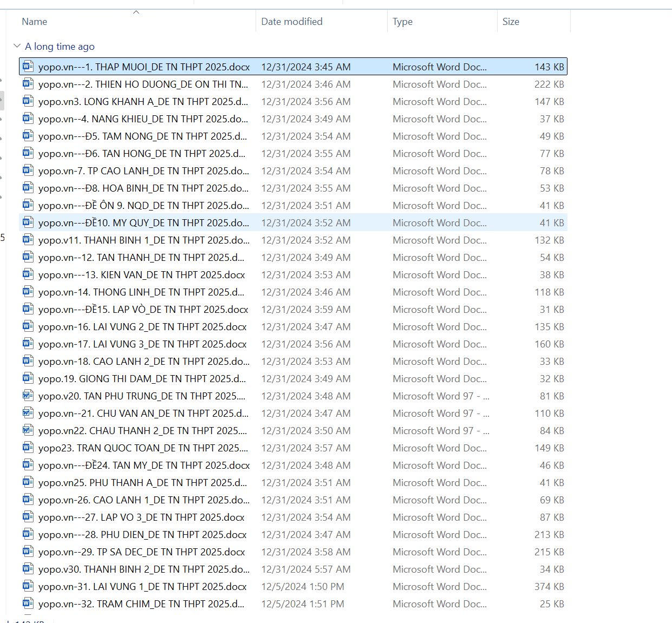Click Word icon of GIONG THI DAM file
This screenshot has width=672, height=623.
(28, 378)
